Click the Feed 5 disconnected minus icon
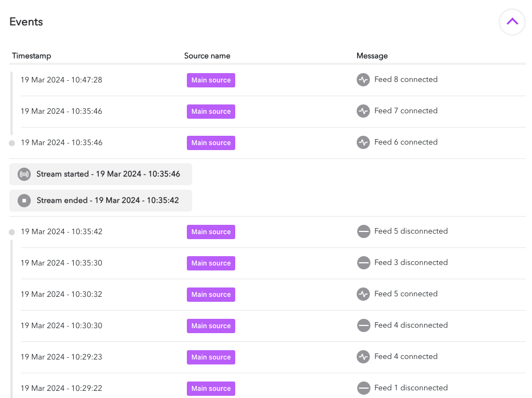Viewport: 532px width, 398px height. [363, 231]
